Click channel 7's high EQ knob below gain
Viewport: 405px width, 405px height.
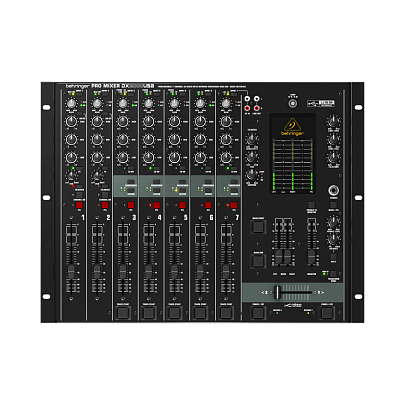coord(226,122)
